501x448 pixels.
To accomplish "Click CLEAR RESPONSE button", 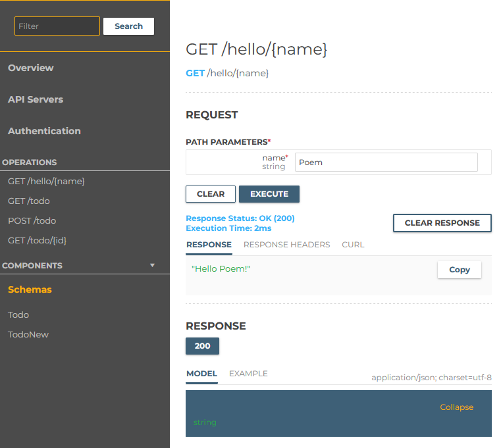I will 442,223.
